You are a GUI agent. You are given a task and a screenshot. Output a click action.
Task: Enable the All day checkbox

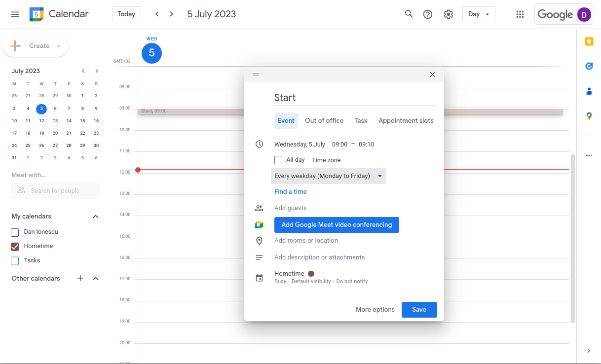tap(278, 160)
